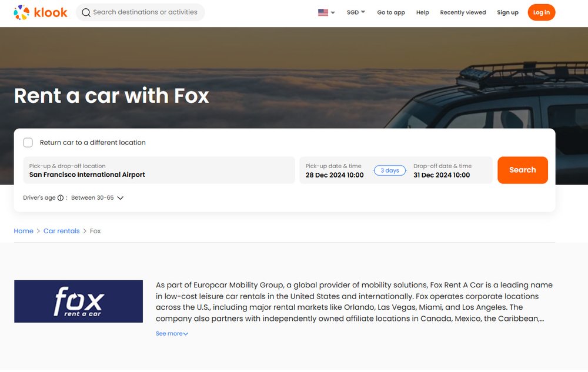The height and width of the screenshot is (372, 588).
Task: Click the orange Search button
Action: tap(522, 170)
